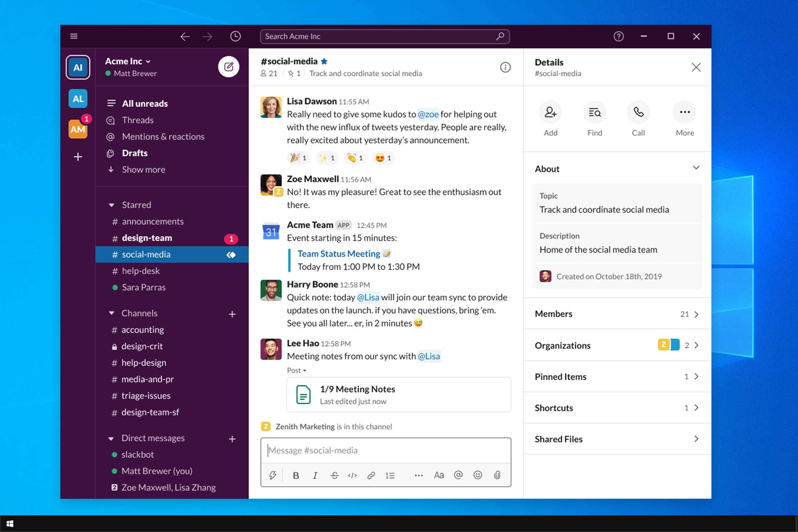Collapse the Starred section

coord(111,205)
